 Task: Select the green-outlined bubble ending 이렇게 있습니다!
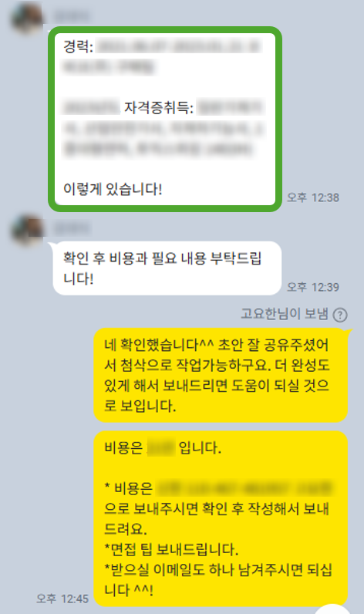(x=165, y=119)
